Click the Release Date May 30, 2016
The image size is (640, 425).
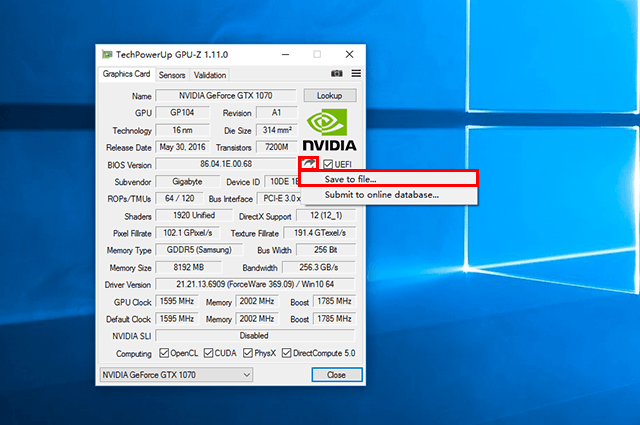[x=182, y=147]
